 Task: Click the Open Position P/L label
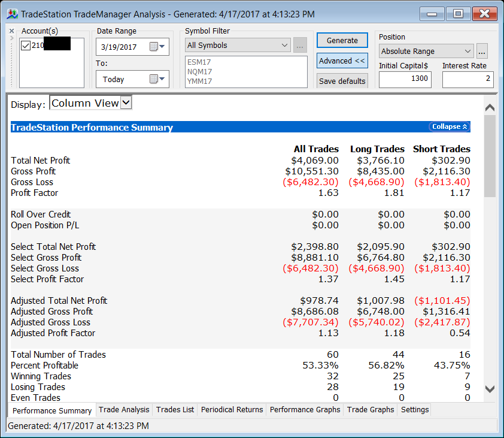pyautogui.click(x=45, y=225)
